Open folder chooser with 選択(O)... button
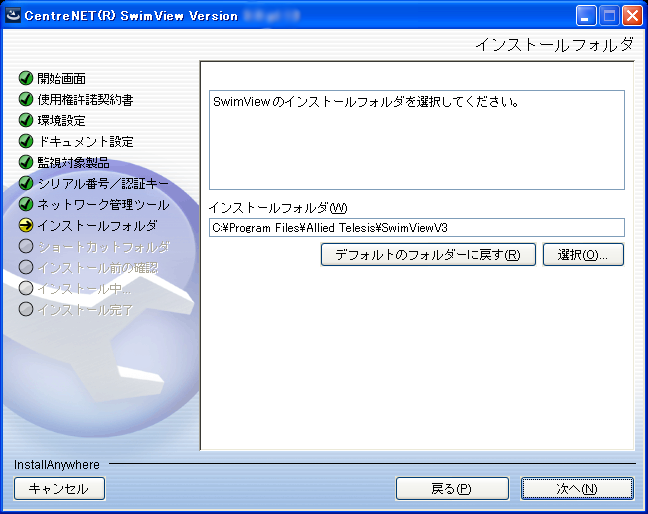This screenshot has height=514, width=648. (583, 255)
